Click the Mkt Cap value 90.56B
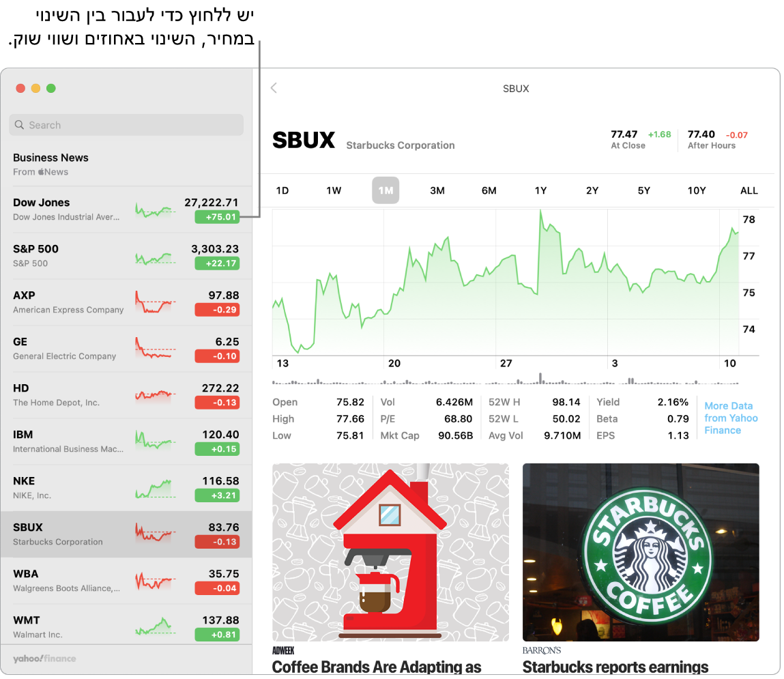The height and width of the screenshot is (679, 784). tap(456, 436)
